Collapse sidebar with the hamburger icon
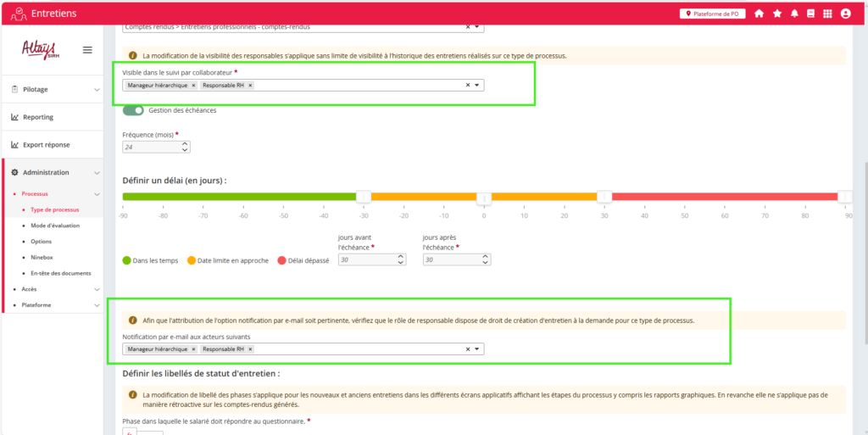The image size is (868, 435). tap(87, 50)
